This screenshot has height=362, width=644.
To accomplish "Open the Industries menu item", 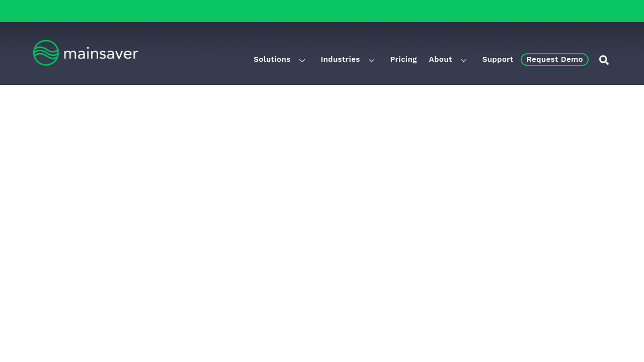I will (340, 59).
